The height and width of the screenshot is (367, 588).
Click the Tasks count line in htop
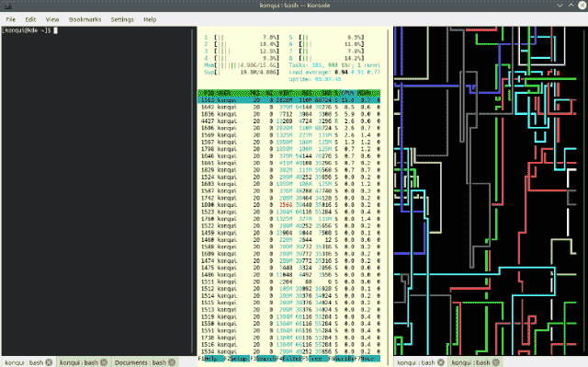[x=334, y=65]
